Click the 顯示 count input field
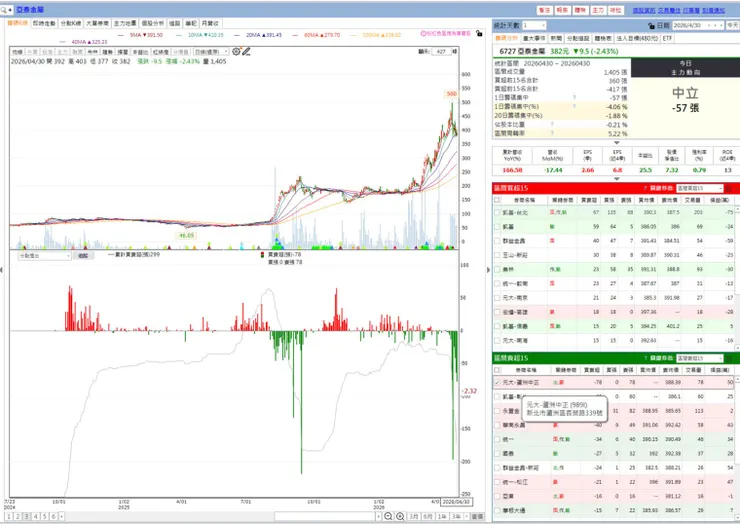 (441, 51)
